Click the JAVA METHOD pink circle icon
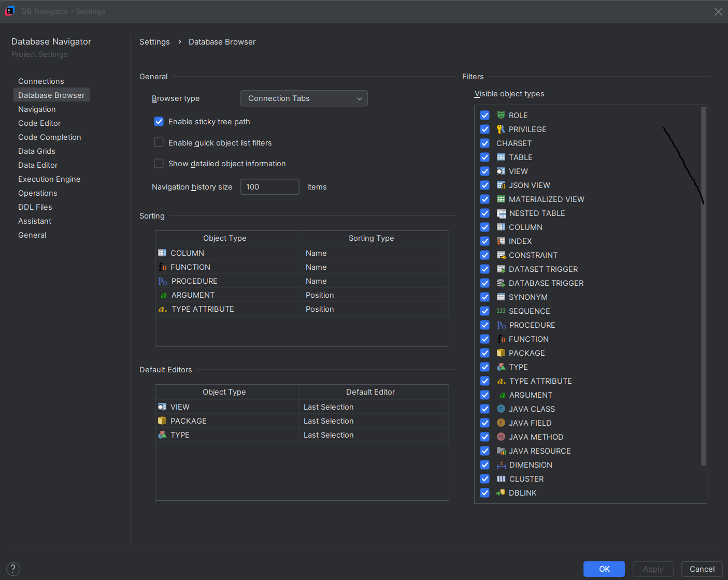This screenshot has width=728, height=580. point(501,437)
